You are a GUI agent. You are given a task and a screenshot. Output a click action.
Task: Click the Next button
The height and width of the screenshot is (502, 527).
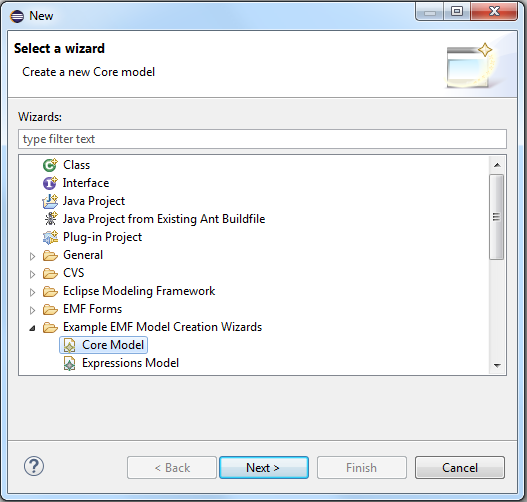264,467
